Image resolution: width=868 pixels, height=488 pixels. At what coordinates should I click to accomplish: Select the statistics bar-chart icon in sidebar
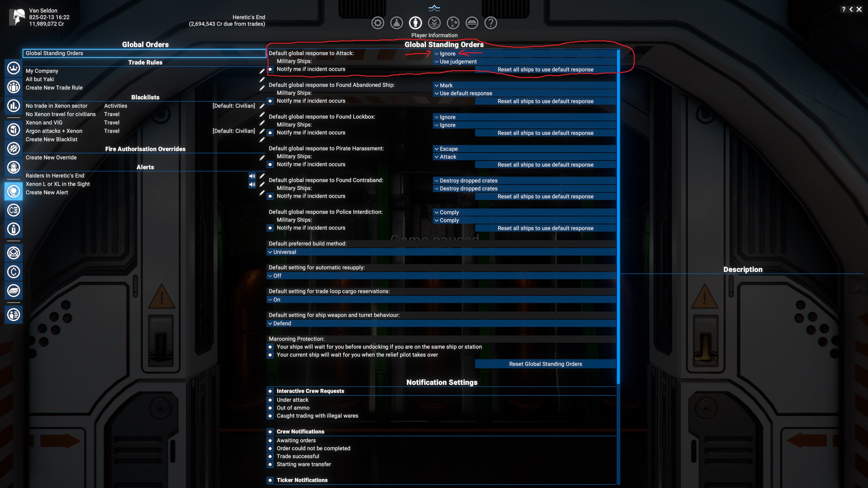pyautogui.click(x=14, y=106)
